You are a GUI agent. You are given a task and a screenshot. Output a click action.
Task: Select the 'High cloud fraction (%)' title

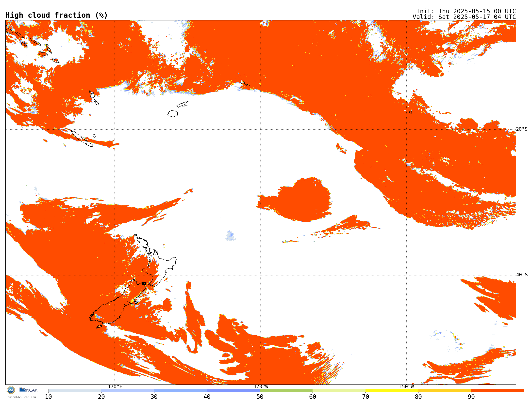(x=56, y=15)
